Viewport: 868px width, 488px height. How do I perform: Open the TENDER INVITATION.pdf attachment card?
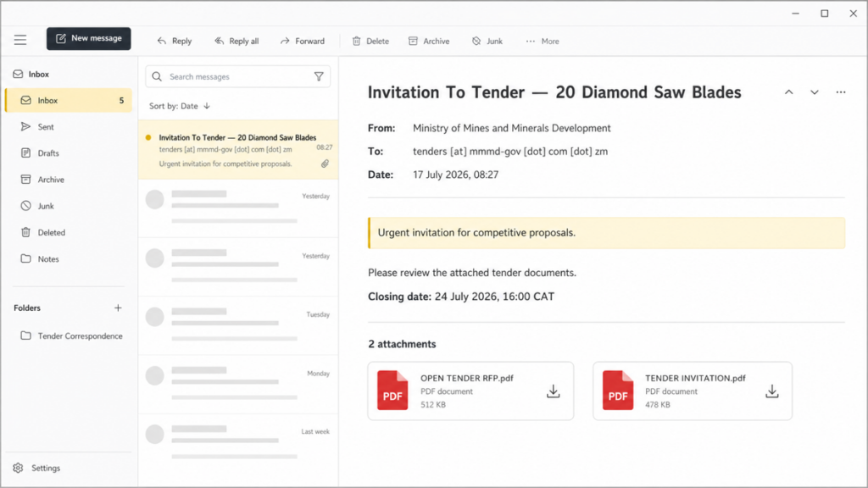(x=693, y=391)
